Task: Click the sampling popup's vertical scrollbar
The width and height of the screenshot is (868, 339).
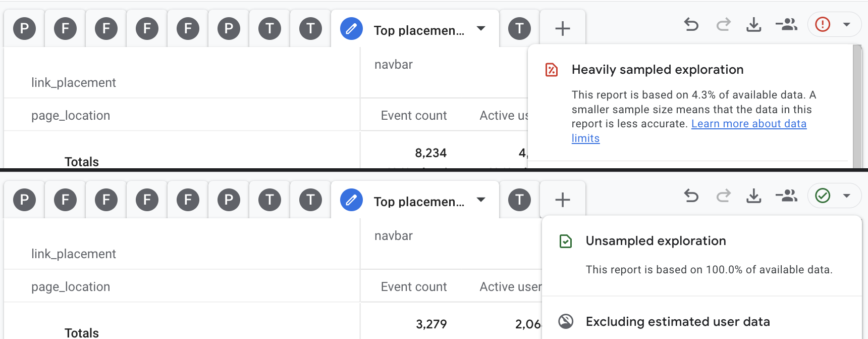Action: [x=857, y=106]
